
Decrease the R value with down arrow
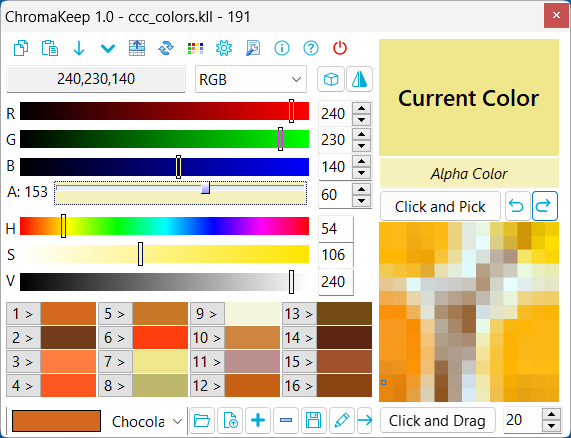(x=362, y=120)
